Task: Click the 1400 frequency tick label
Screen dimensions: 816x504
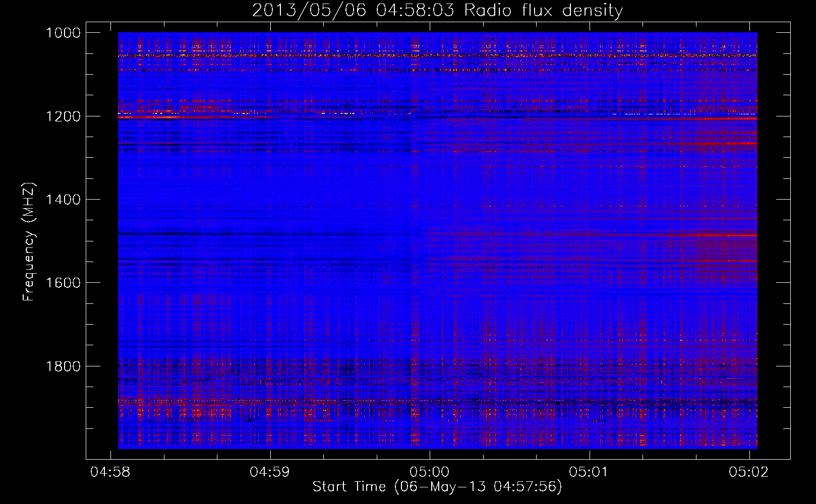Action: click(x=63, y=200)
